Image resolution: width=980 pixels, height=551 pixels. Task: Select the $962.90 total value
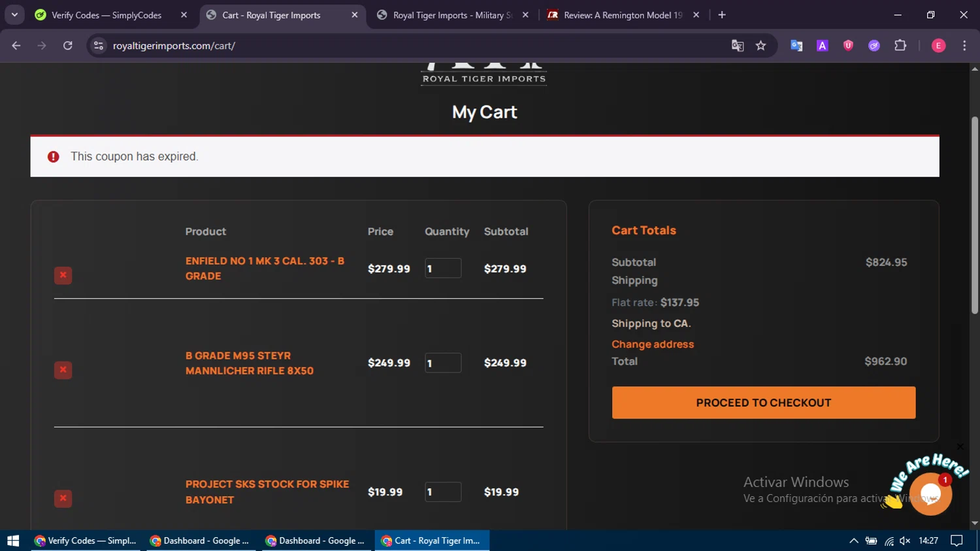pyautogui.click(x=886, y=361)
